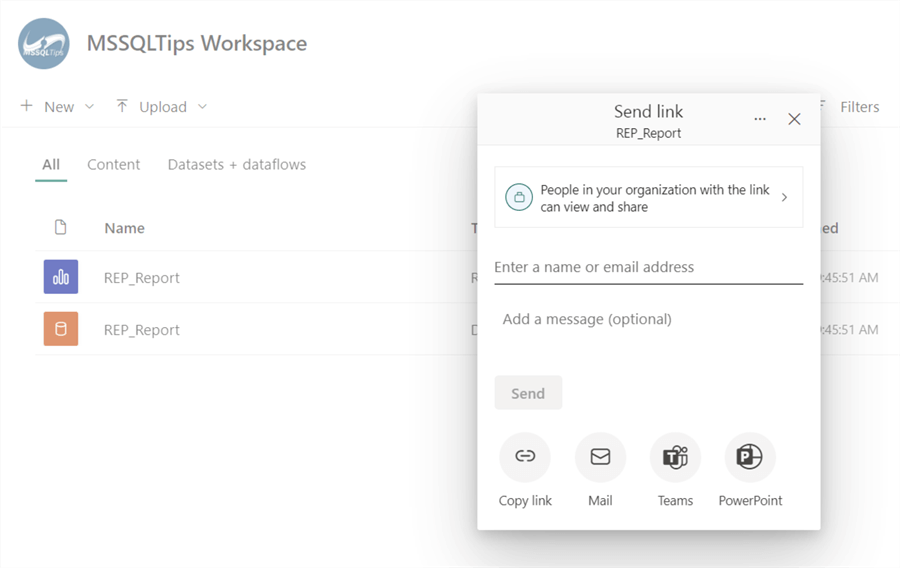This screenshot has height=568, width=900.
Task: Click the organization link lock icon
Action: tap(519, 197)
